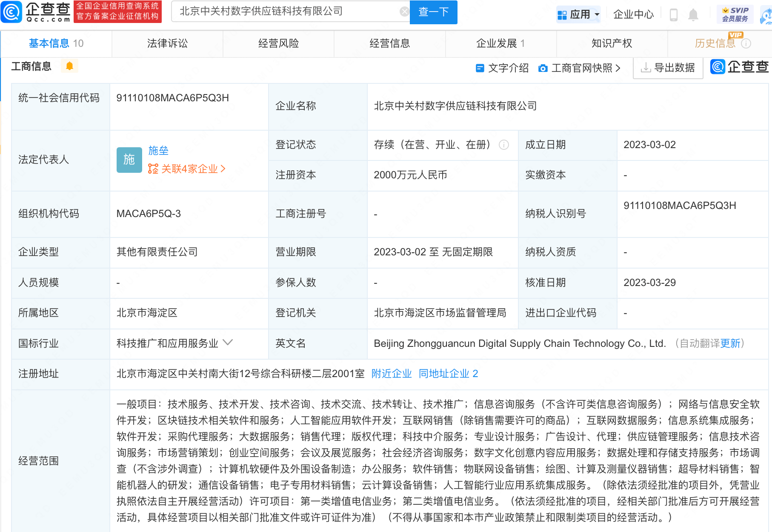772x532 pixels.
Task: Click 同地址企业 2 link
Action: [x=448, y=374]
